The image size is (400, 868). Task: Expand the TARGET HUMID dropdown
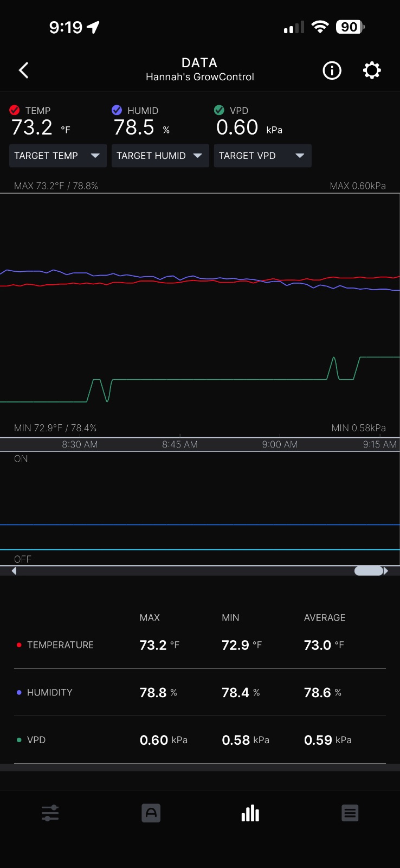(x=160, y=156)
